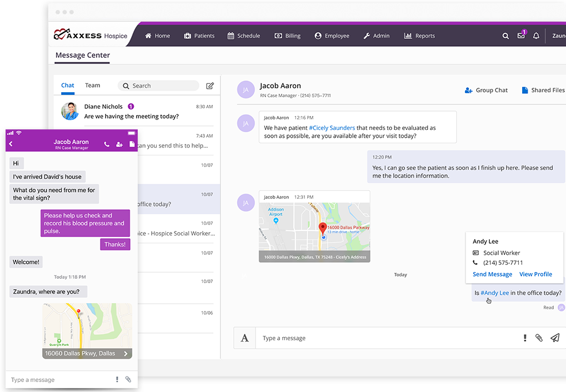
Task: Click the read-receipt avatar next to Read
Action: (x=562, y=308)
